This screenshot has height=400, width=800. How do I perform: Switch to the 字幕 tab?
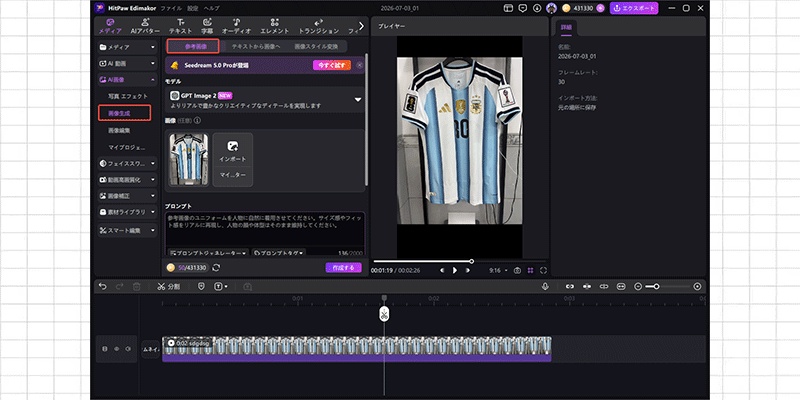(207, 26)
